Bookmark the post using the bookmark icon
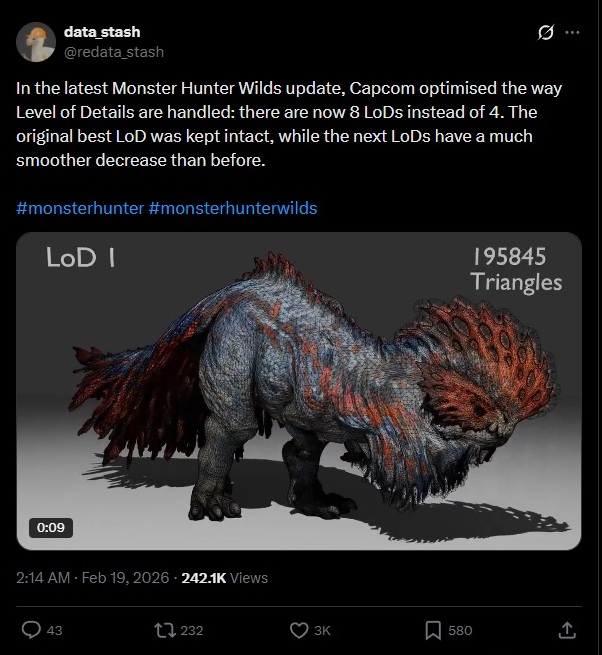 (x=433, y=630)
